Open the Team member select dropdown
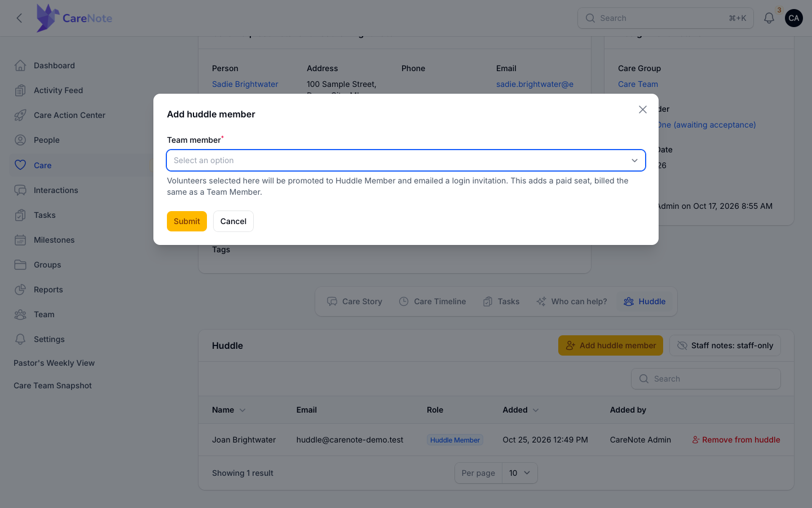This screenshot has width=812, height=508. click(x=406, y=160)
